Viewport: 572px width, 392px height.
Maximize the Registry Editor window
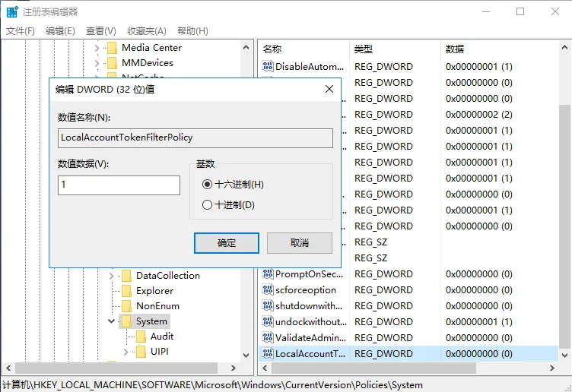520,11
